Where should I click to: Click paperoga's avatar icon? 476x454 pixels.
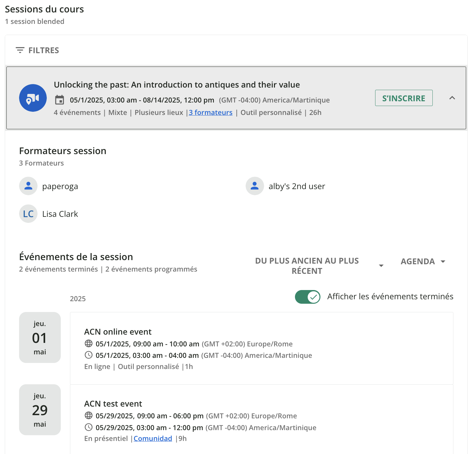click(x=28, y=186)
